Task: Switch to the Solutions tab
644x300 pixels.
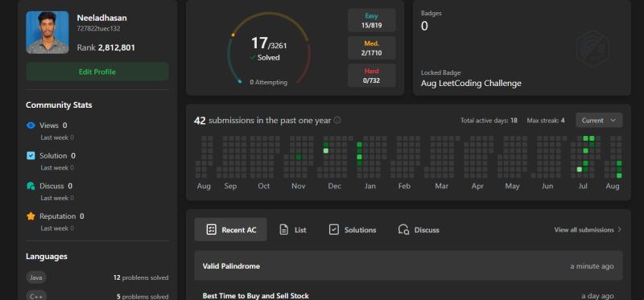Action: click(x=353, y=230)
